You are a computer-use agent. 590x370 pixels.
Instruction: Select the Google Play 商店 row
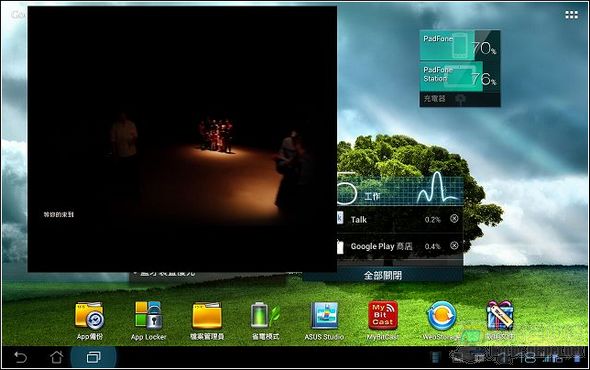[400, 246]
